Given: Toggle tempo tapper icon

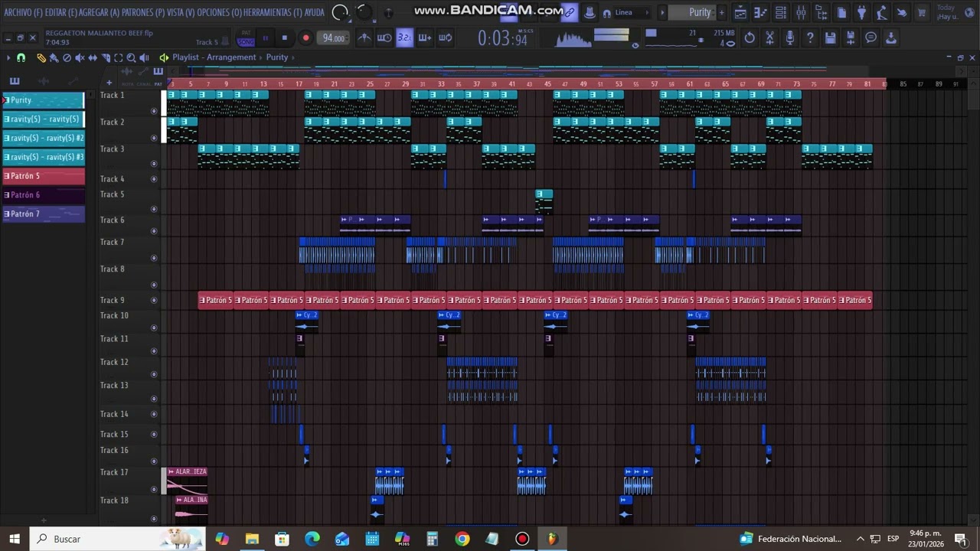Looking at the screenshot, I should click(x=881, y=12).
